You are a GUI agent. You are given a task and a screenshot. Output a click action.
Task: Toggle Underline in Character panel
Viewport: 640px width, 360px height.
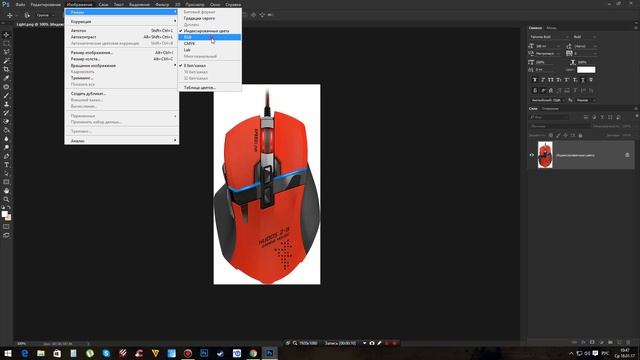pyautogui.click(x=583, y=80)
